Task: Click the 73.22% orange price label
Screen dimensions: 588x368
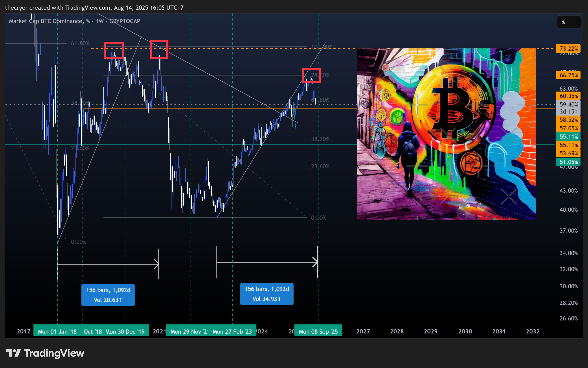Action: [568, 48]
